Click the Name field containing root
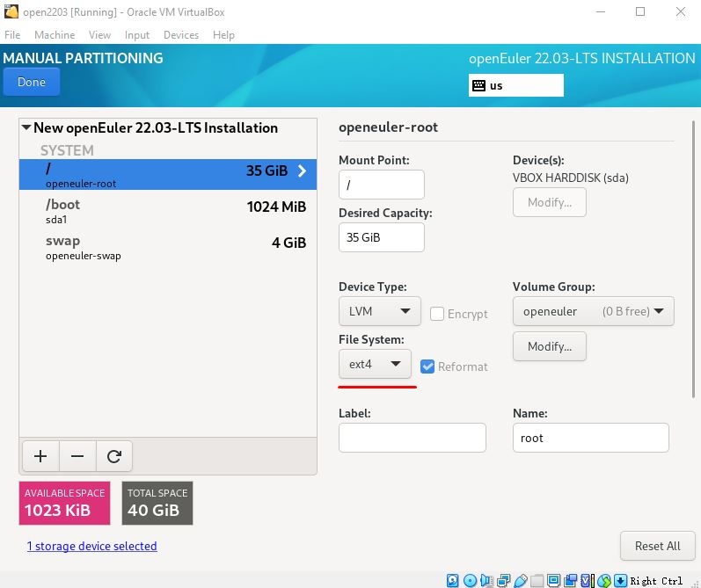The width and height of the screenshot is (701, 588). tap(590, 438)
